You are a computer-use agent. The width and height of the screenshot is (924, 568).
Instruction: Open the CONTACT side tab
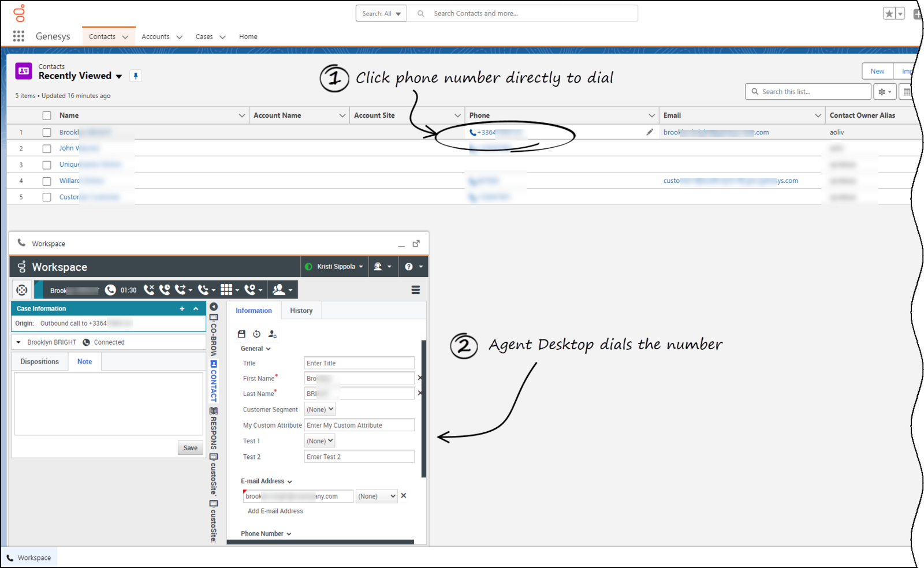214,382
